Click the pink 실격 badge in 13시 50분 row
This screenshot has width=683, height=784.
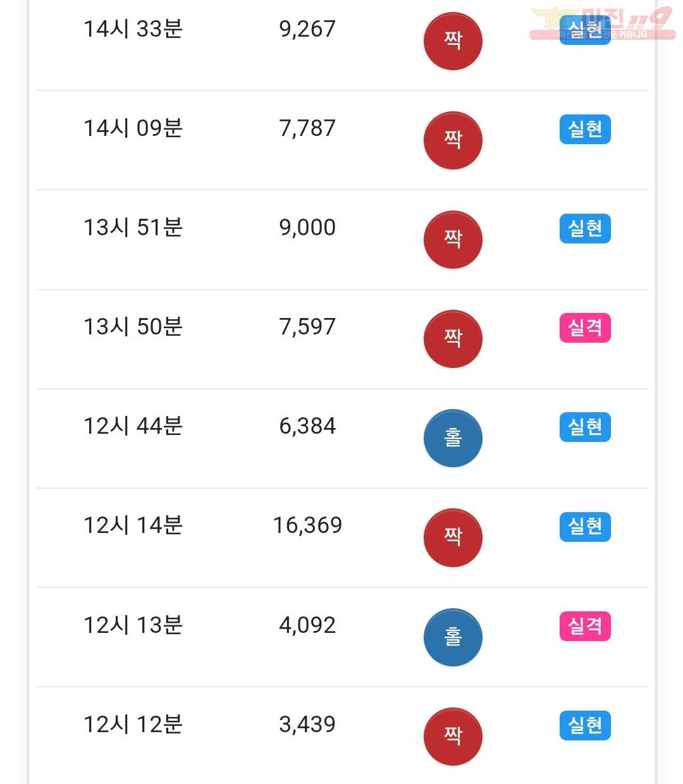pos(585,328)
